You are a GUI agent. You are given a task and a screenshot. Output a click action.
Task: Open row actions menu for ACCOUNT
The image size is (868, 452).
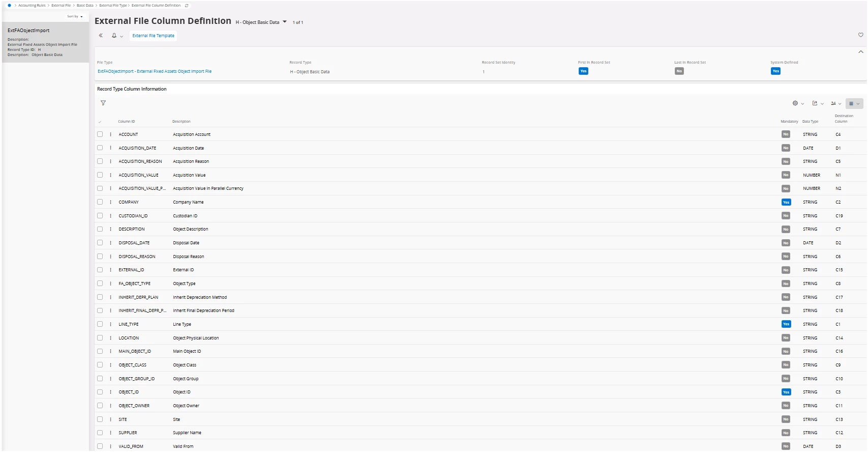(x=110, y=134)
